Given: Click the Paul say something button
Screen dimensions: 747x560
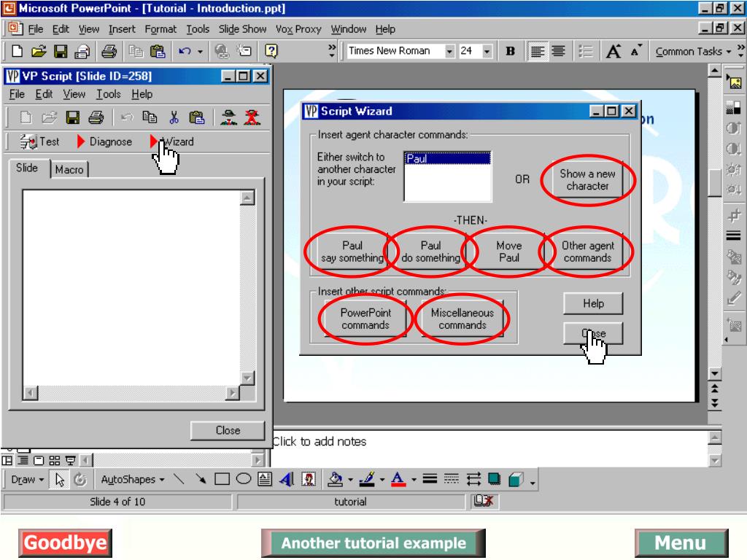Looking at the screenshot, I should (x=352, y=252).
